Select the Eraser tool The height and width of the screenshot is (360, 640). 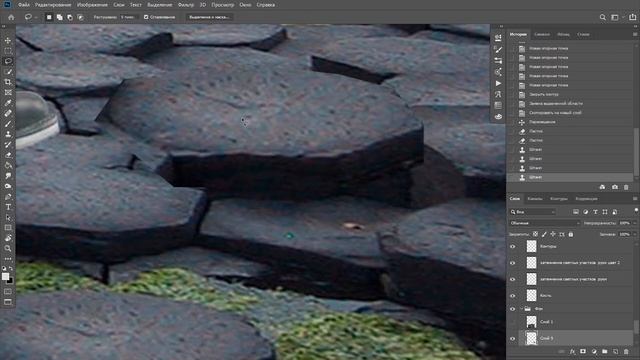click(8, 155)
